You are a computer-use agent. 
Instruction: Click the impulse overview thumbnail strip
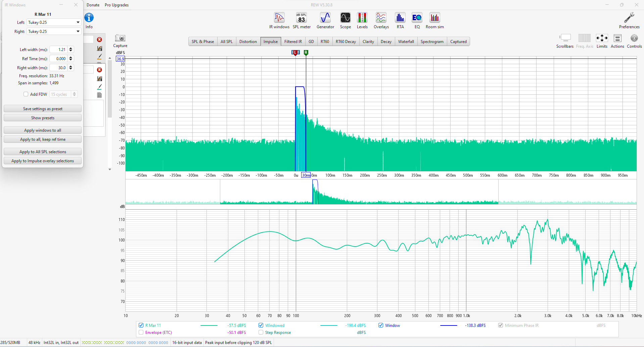381,192
